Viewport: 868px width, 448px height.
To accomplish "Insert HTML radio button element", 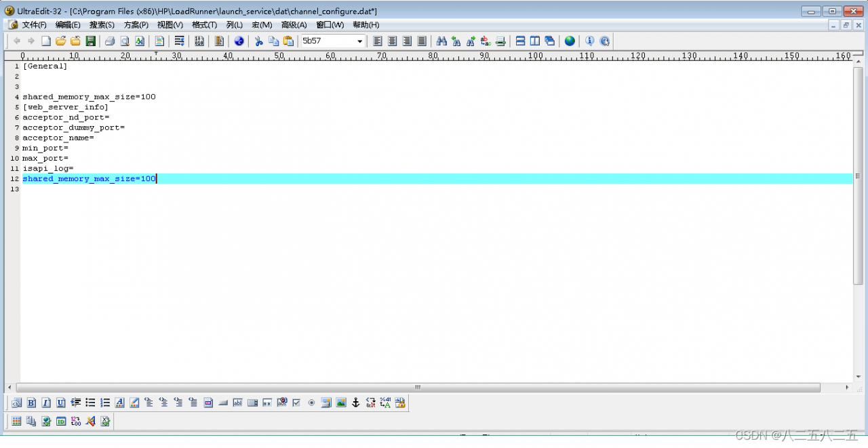I will (311, 403).
